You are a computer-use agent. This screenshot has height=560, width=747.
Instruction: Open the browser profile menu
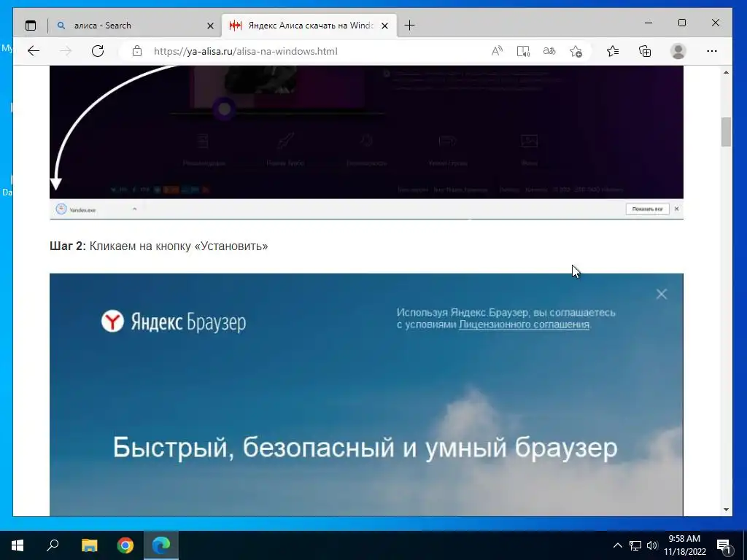tap(678, 51)
